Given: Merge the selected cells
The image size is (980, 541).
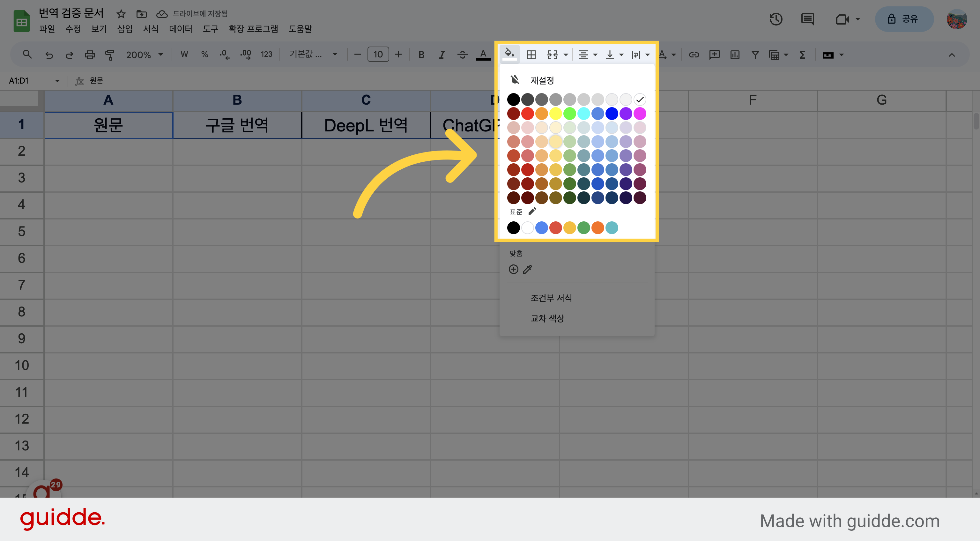Looking at the screenshot, I should point(553,55).
